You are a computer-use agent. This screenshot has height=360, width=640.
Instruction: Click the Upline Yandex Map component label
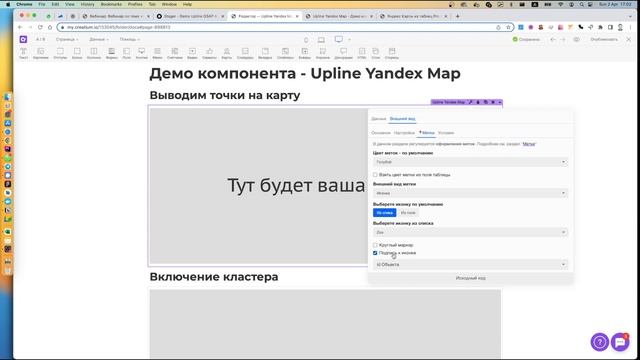click(448, 102)
